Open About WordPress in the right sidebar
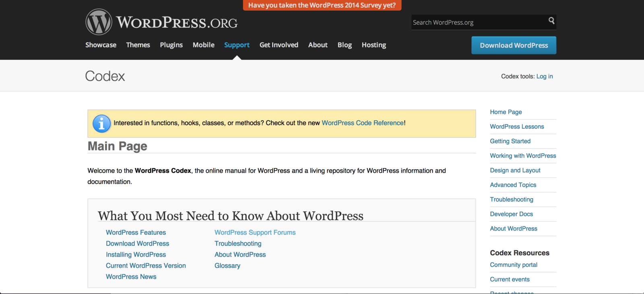Screen dimensions: 644x294 (x=513, y=228)
